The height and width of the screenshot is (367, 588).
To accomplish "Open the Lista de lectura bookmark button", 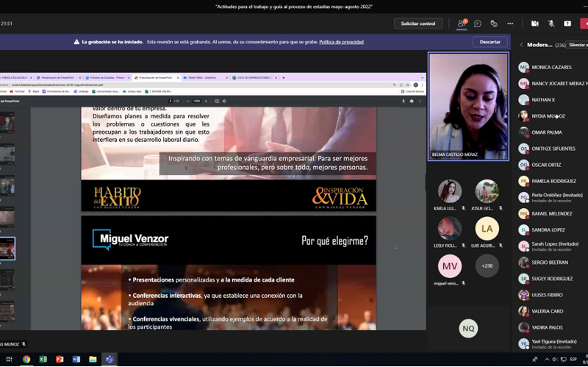I will pyautogui.click(x=412, y=91).
